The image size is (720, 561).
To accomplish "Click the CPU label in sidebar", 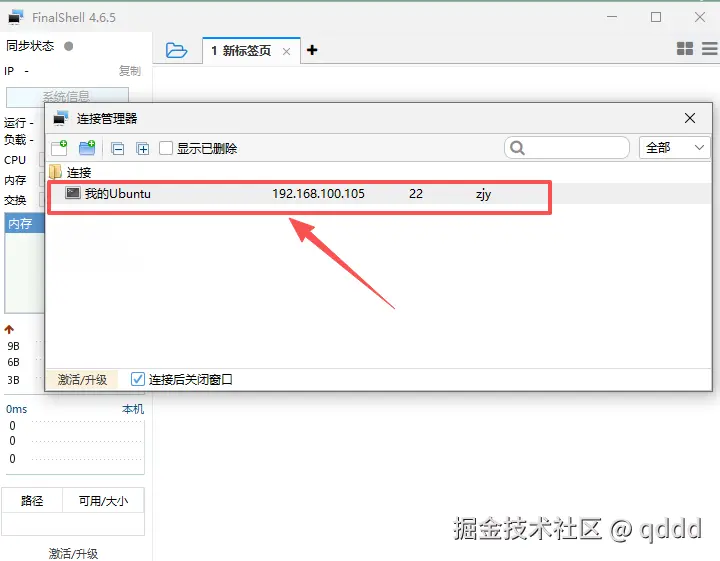I will click(15, 160).
